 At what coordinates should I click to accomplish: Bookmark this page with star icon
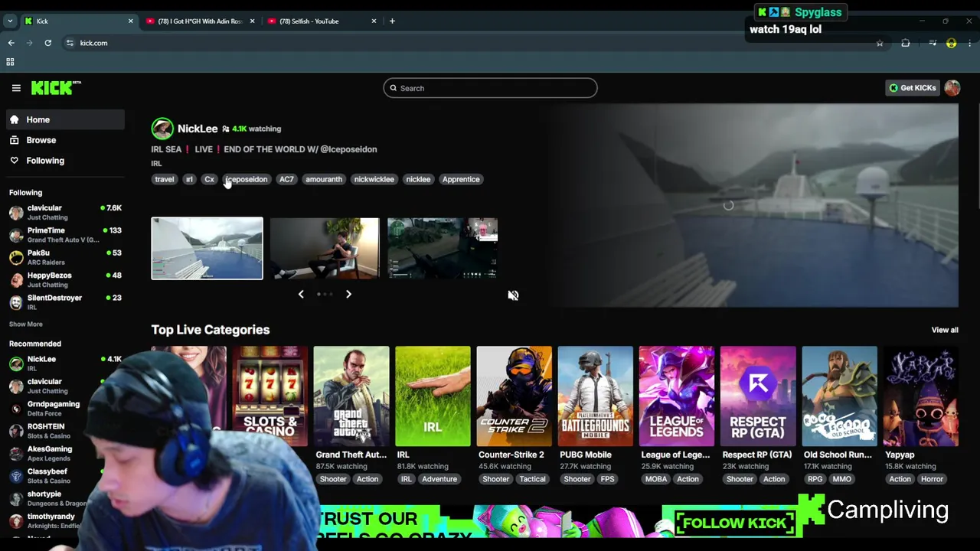(x=880, y=44)
